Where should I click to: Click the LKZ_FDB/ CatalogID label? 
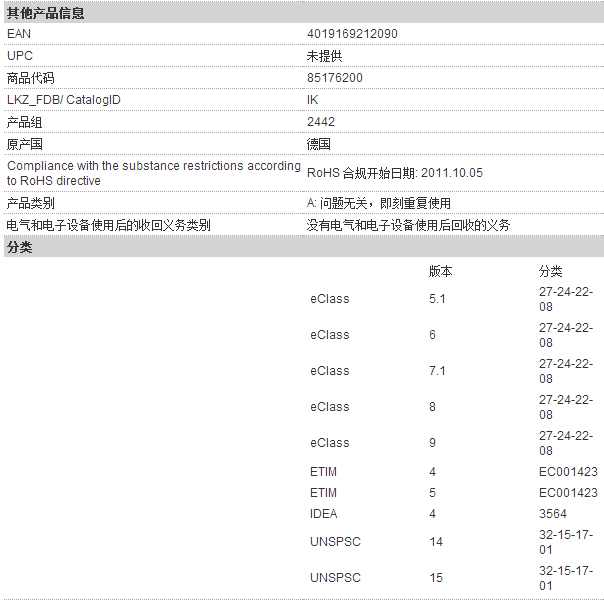[64, 100]
